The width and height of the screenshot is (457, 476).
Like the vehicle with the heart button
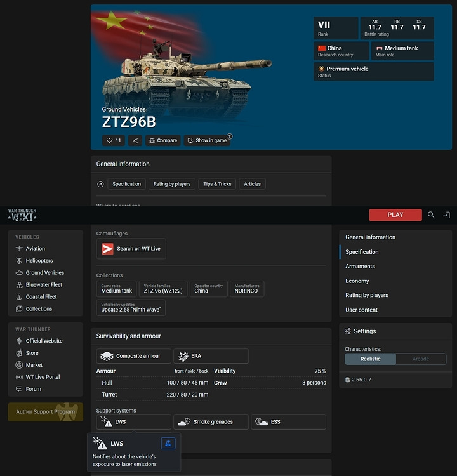click(114, 140)
